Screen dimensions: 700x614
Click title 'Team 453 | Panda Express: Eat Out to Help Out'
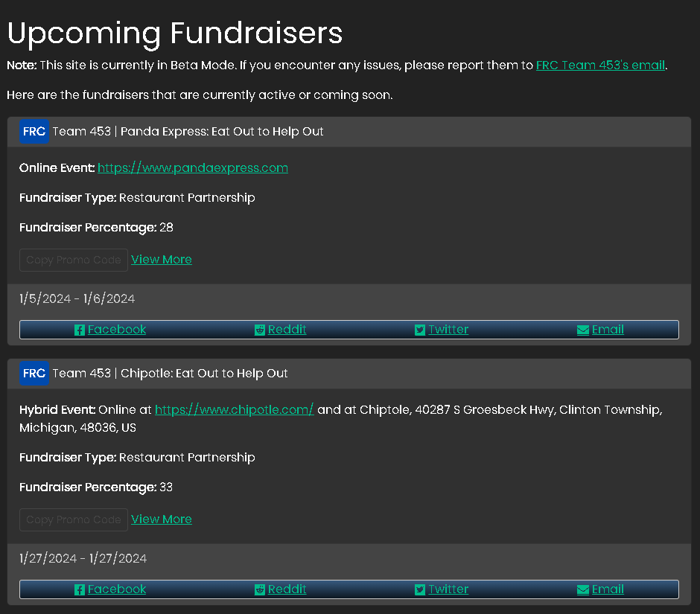(188, 132)
